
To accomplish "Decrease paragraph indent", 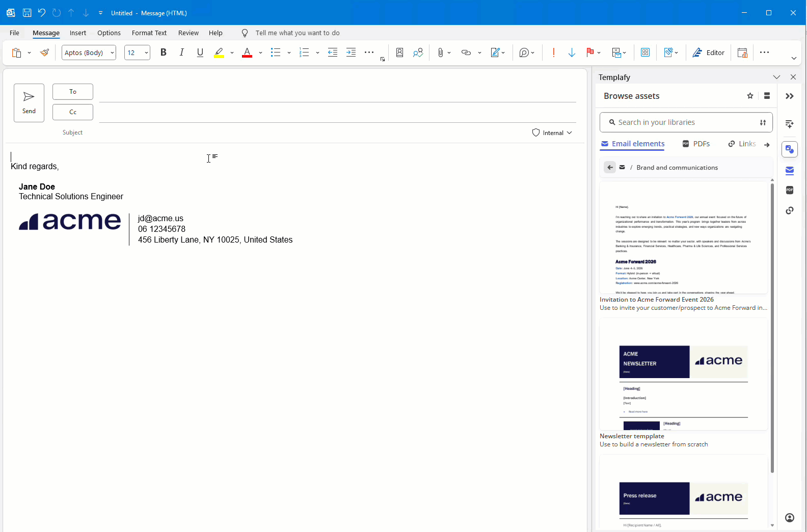I will [x=333, y=52].
